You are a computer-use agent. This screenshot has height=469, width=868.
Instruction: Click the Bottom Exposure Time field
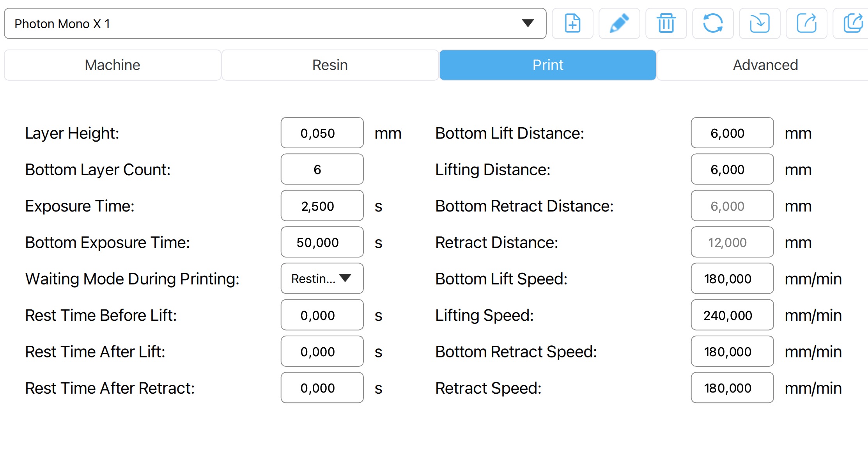pos(322,242)
